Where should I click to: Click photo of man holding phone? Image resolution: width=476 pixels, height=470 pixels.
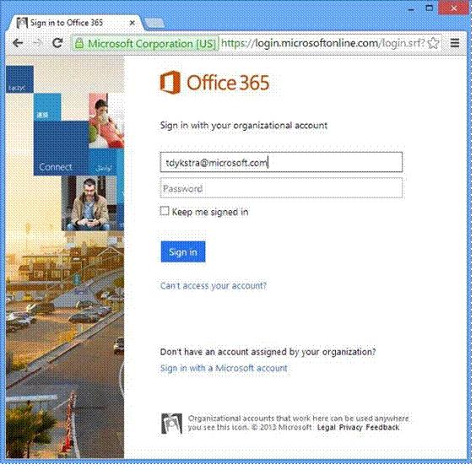tap(89, 203)
